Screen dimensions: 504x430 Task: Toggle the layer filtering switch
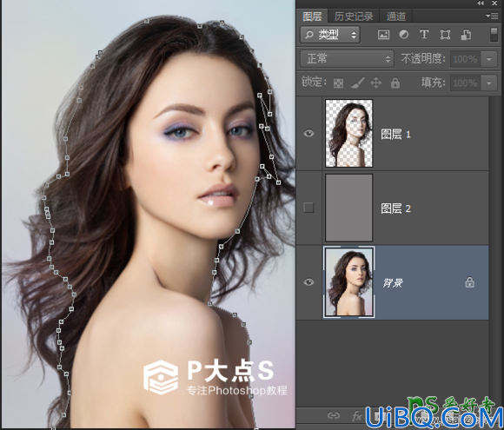(494, 35)
